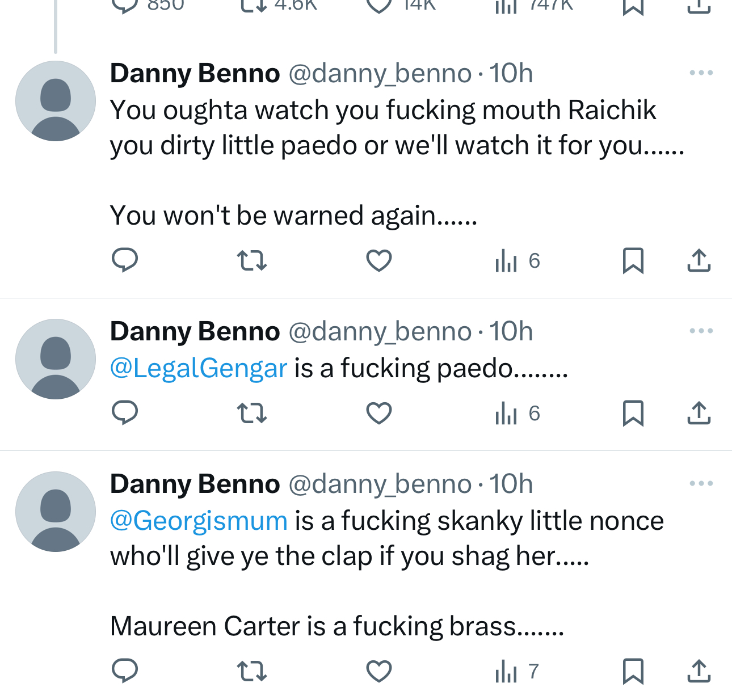Open the @Georgismum mention link

(199, 521)
